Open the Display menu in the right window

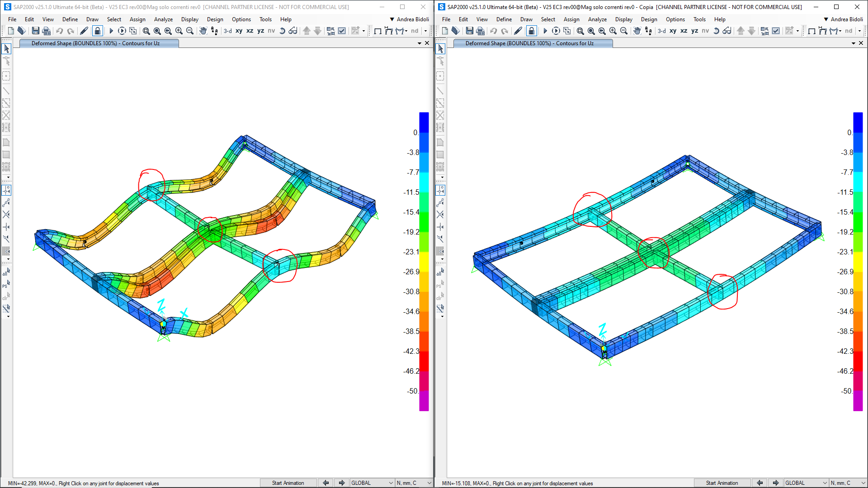coord(623,19)
